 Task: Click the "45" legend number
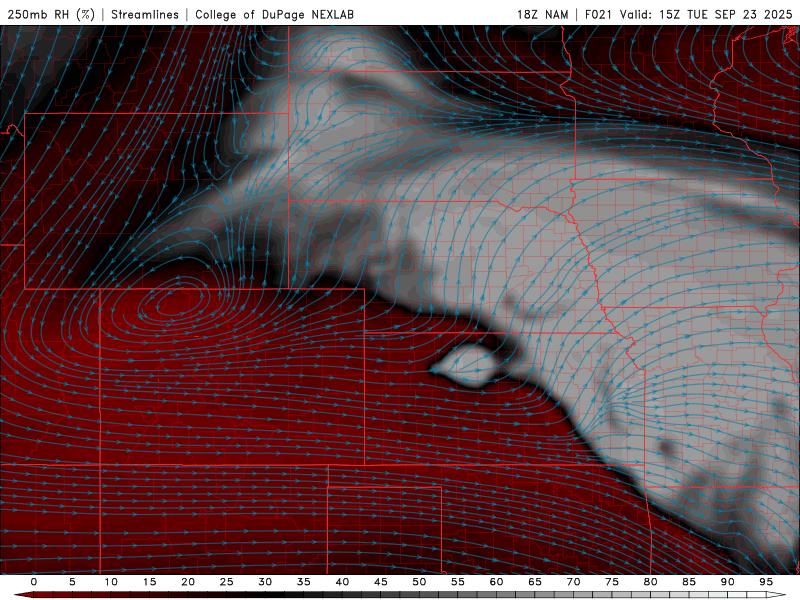(x=381, y=582)
